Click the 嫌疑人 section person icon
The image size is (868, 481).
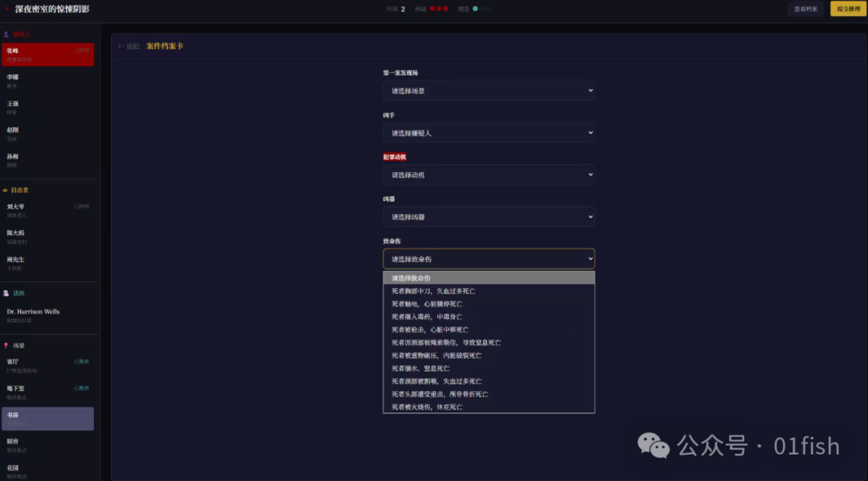tap(6, 35)
